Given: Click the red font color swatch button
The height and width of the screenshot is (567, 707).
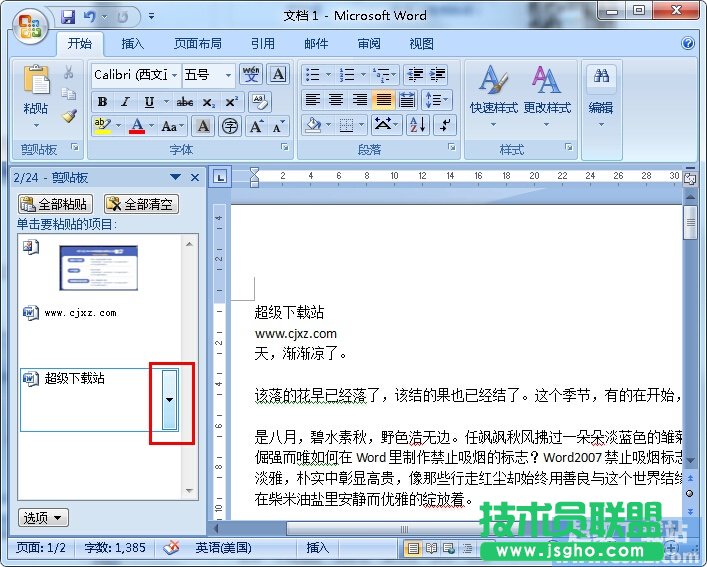Looking at the screenshot, I should (136, 126).
